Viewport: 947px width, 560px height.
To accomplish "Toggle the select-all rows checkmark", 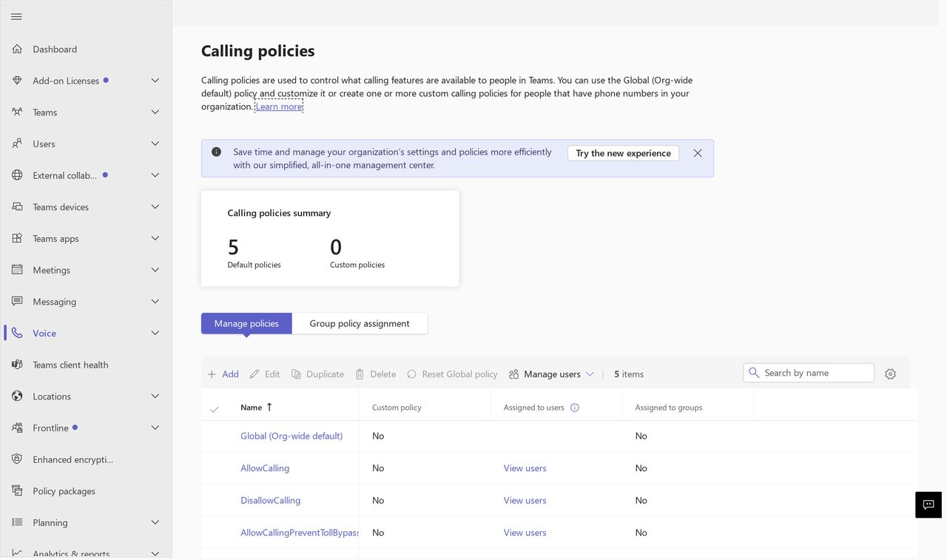I will [215, 409].
